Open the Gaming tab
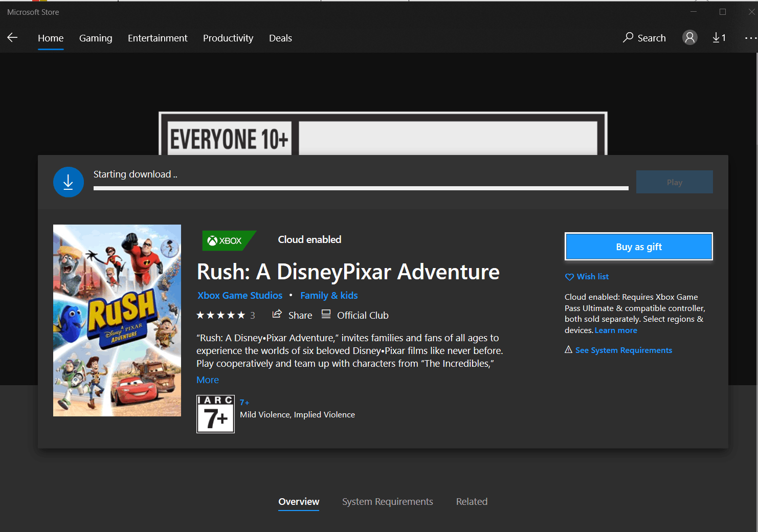Image resolution: width=758 pixels, height=532 pixels. (x=96, y=38)
